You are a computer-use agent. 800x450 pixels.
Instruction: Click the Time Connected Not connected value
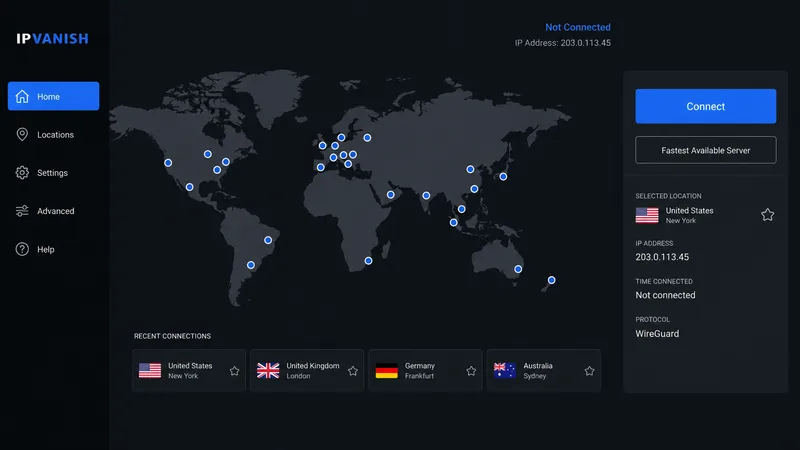(665, 295)
